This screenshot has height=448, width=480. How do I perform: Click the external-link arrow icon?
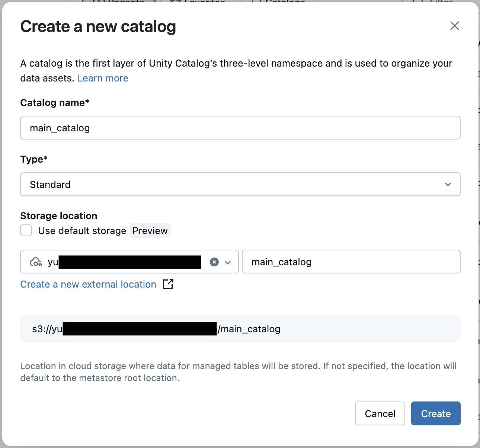pos(168,284)
